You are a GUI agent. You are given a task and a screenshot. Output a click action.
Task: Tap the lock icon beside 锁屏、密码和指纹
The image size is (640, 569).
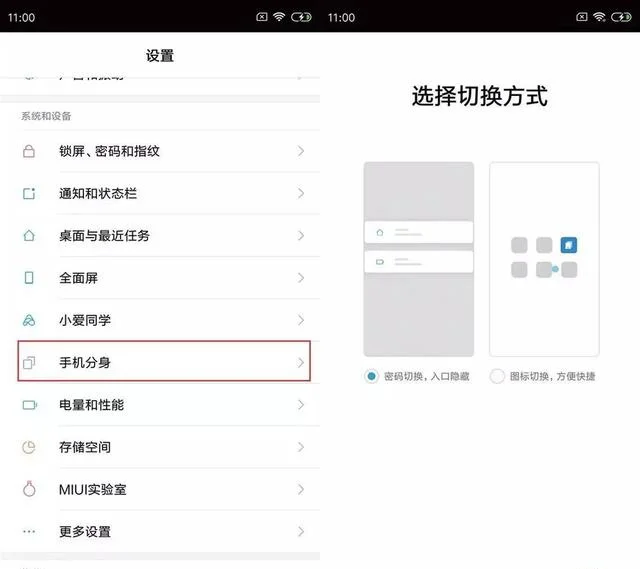click(x=29, y=151)
